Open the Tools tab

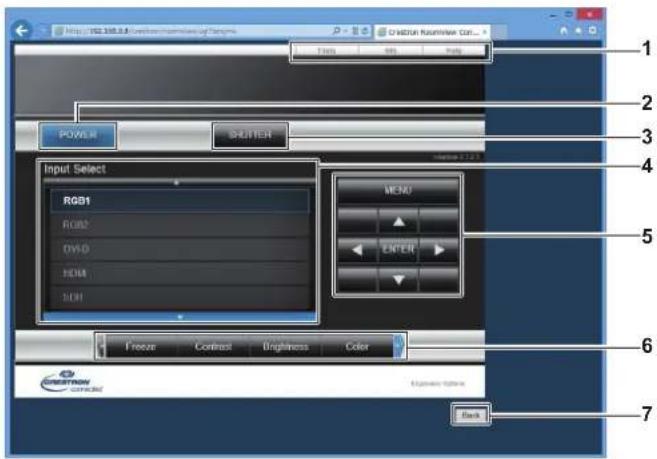pyautogui.click(x=326, y=51)
